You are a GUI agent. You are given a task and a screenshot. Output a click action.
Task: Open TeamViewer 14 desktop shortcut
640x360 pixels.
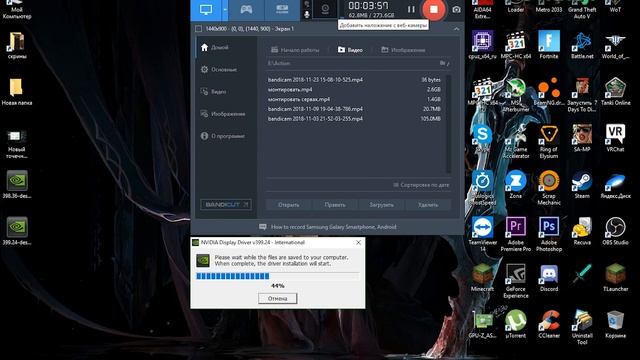click(x=482, y=234)
